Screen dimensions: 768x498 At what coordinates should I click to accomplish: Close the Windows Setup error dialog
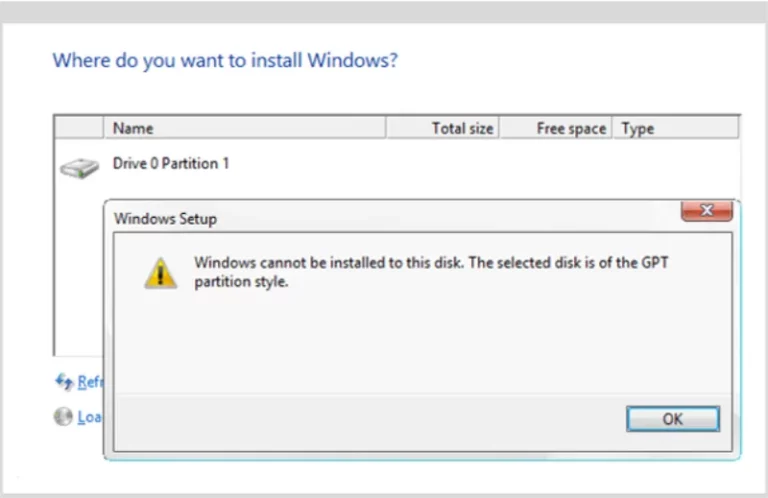point(706,211)
